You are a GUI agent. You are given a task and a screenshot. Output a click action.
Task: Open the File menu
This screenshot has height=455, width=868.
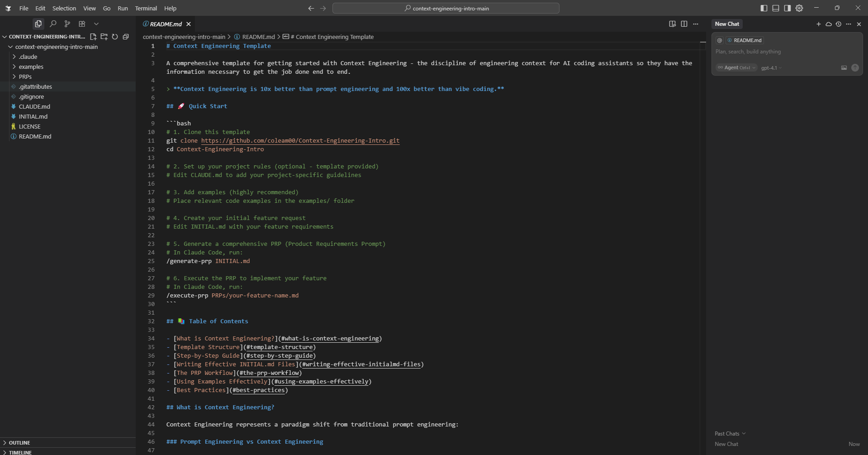click(24, 8)
